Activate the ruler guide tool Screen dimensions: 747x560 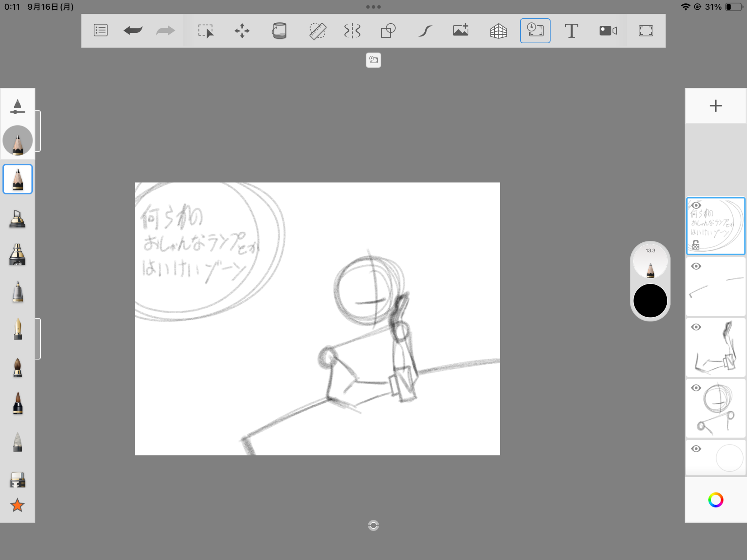(x=317, y=31)
